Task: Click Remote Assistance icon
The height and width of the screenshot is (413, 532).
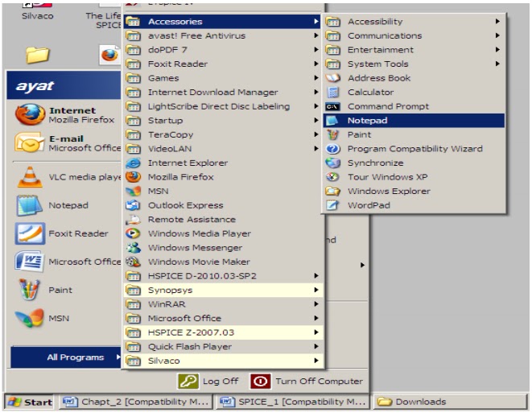Action: click(x=133, y=220)
